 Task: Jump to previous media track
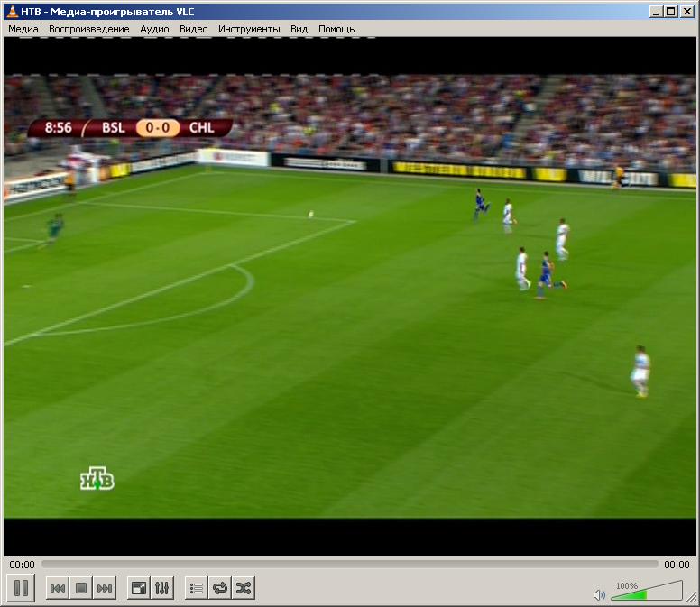click(58, 588)
